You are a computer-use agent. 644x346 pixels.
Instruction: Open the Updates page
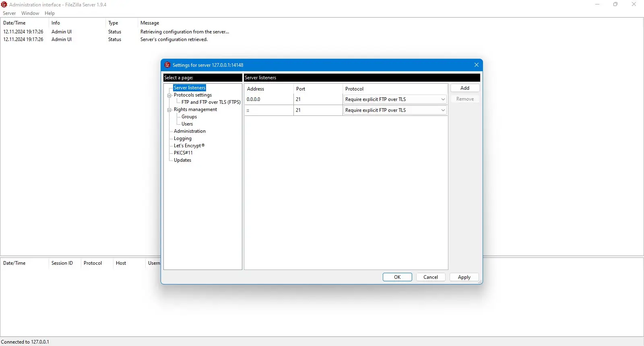182,160
